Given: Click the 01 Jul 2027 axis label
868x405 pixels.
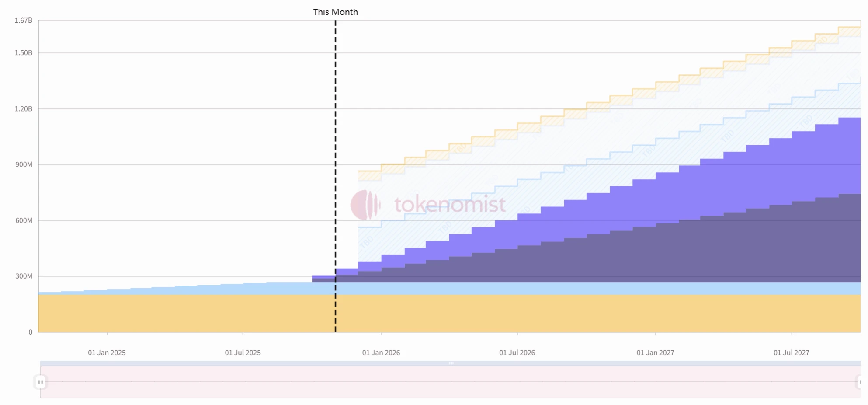Looking at the screenshot, I should (792, 353).
